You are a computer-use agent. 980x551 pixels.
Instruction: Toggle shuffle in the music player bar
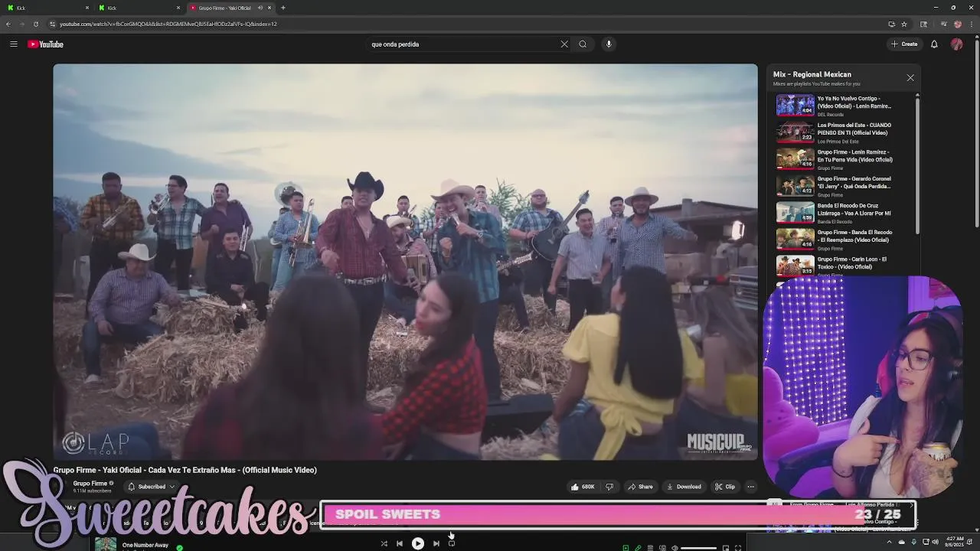coord(384,543)
